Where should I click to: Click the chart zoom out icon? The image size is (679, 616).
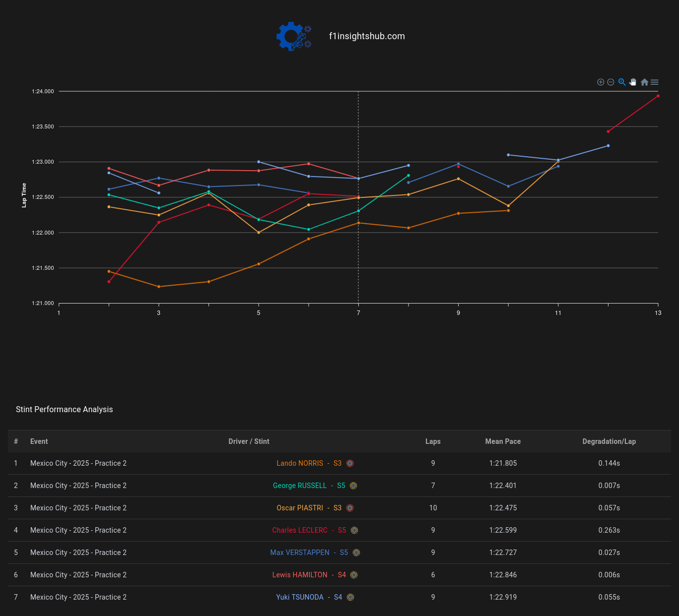click(x=611, y=82)
